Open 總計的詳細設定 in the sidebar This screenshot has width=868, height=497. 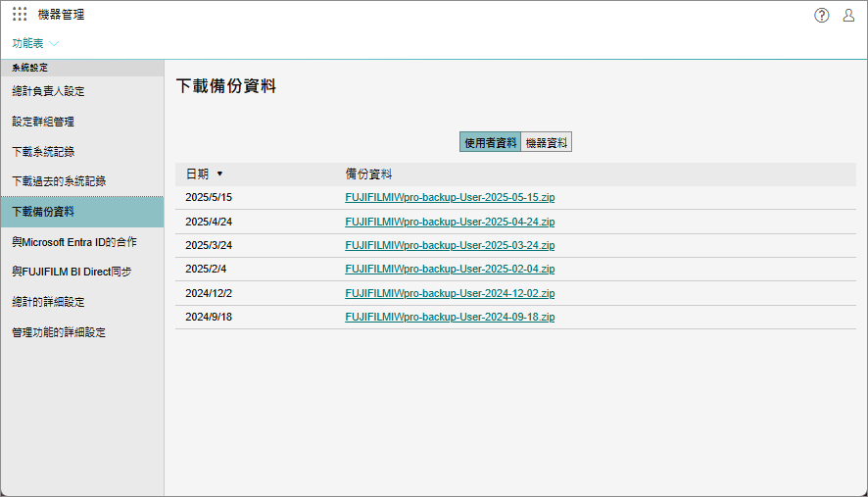pos(48,302)
